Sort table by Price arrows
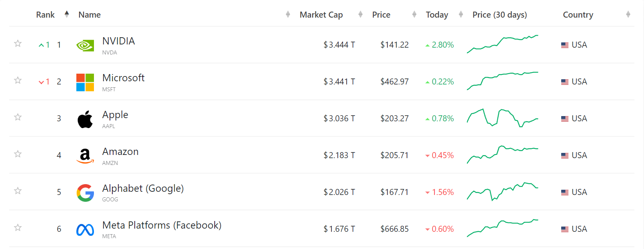644x249 pixels. pyautogui.click(x=414, y=14)
